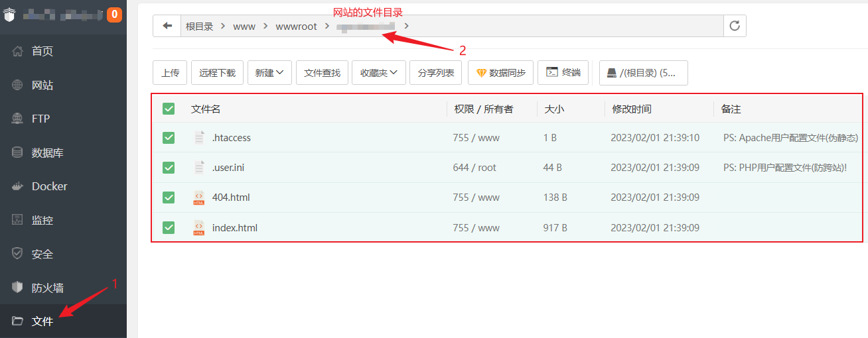The image size is (868, 338).
Task: Click the 文件查找 button
Action: pos(323,73)
